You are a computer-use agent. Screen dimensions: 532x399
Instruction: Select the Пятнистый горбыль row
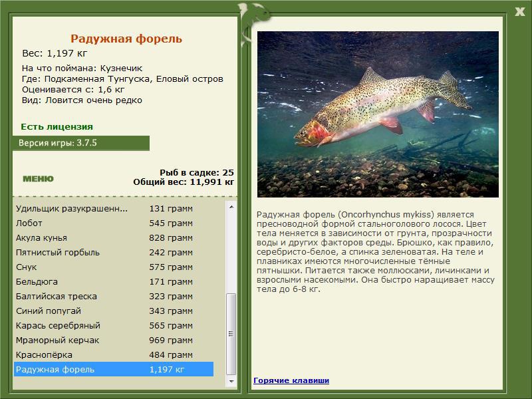coord(114,253)
